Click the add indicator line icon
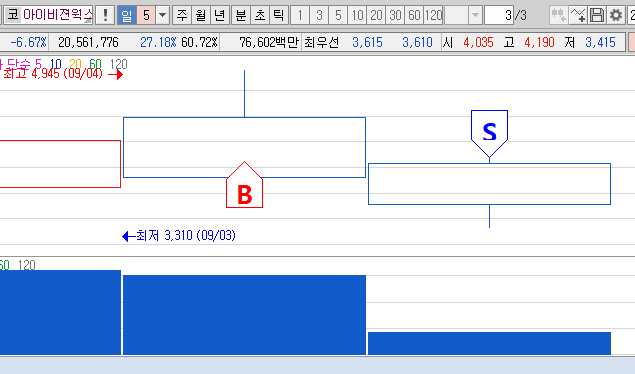 (578, 15)
